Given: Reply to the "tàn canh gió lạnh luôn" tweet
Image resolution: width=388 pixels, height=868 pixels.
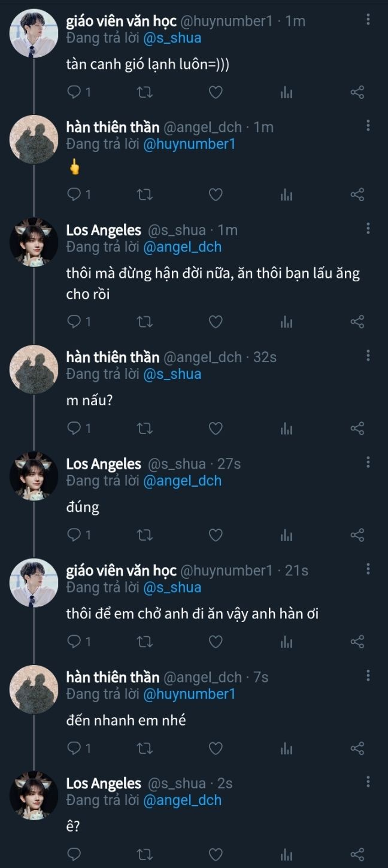Looking at the screenshot, I should point(74,92).
